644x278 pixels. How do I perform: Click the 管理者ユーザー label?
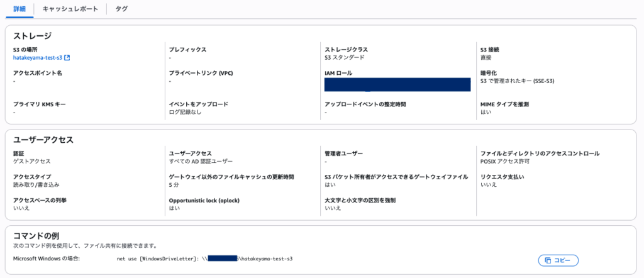[344, 153]
